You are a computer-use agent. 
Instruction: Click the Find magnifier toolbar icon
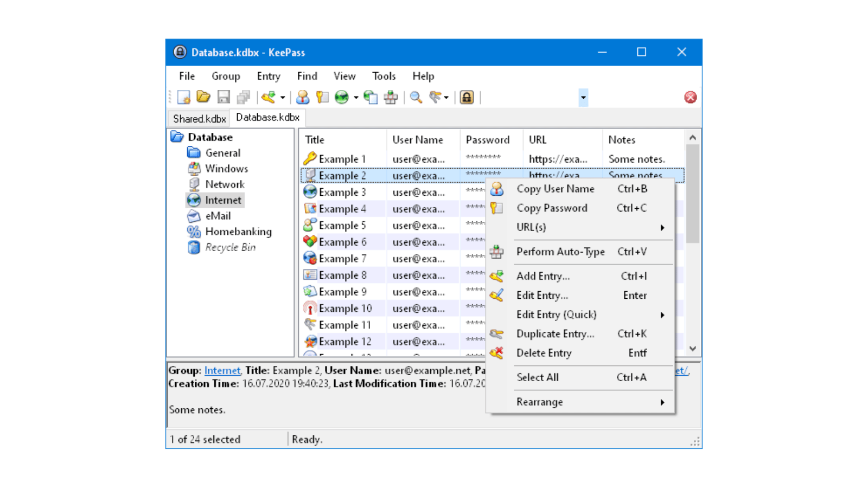[x=416, y=97]
